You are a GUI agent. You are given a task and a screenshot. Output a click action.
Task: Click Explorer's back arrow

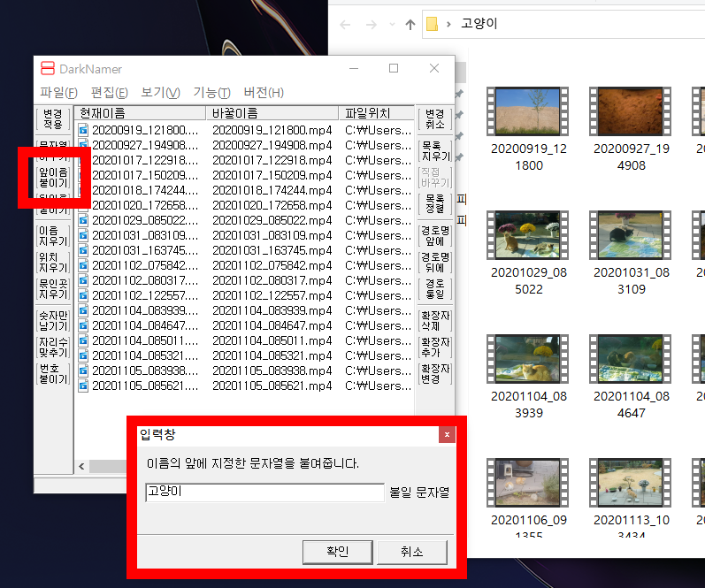[x=345, y=24]
